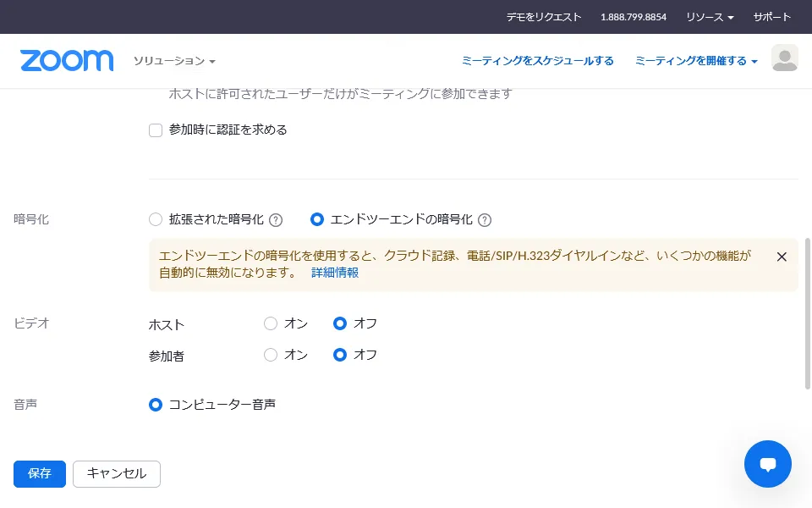The height and width of the screenshot is (508, 812).
Task: Open ミーティングを開催する dropdown
Action: (x=695, y=61)
